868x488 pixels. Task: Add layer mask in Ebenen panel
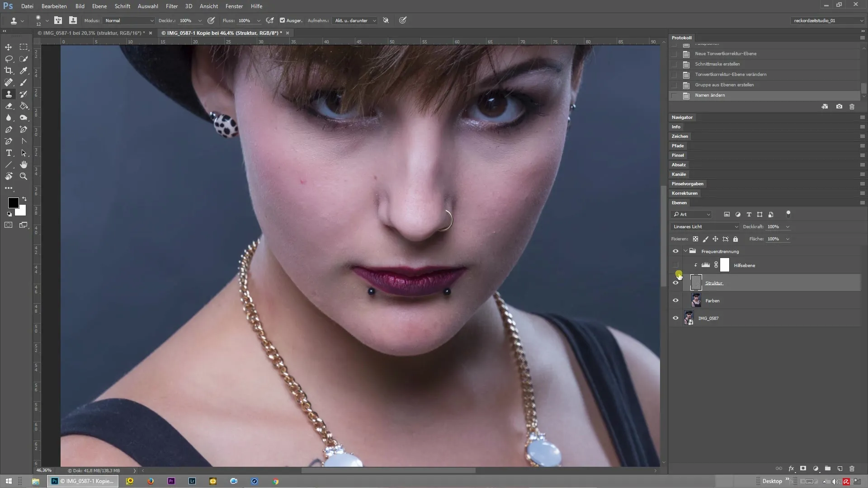click(x=803, y=469)
